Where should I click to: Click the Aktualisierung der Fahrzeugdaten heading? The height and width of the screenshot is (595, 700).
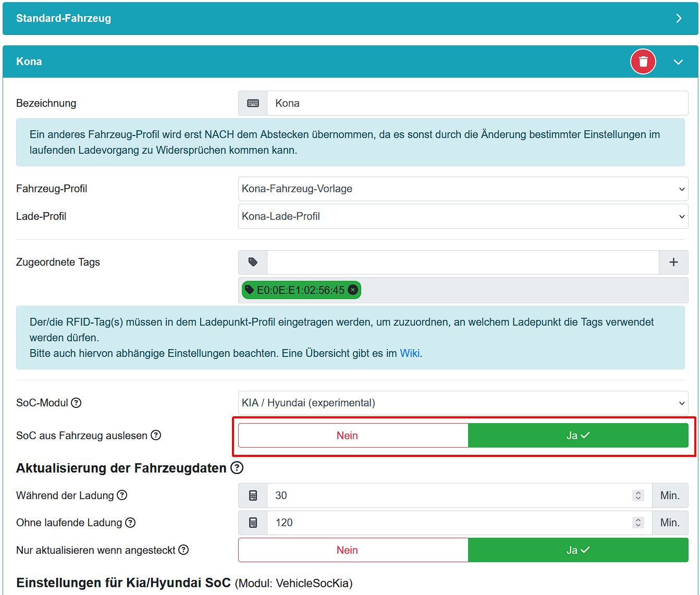coord(121,468)
